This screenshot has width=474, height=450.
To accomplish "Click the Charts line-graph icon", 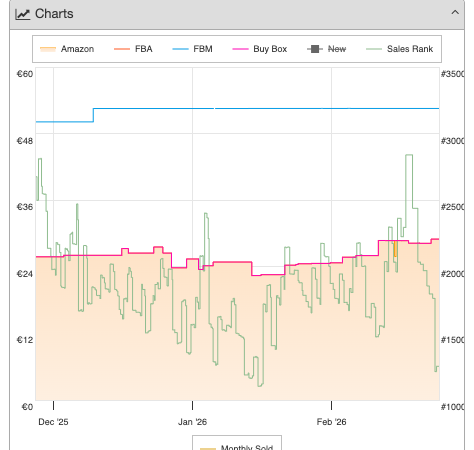I will (22, 14).
